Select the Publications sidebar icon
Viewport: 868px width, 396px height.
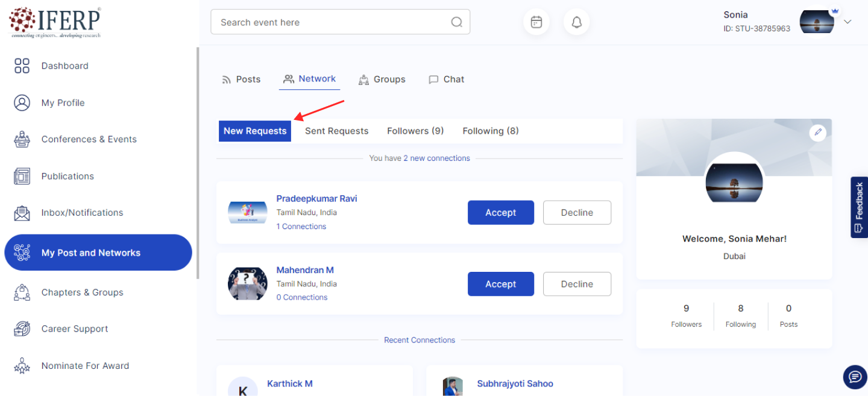22,176
